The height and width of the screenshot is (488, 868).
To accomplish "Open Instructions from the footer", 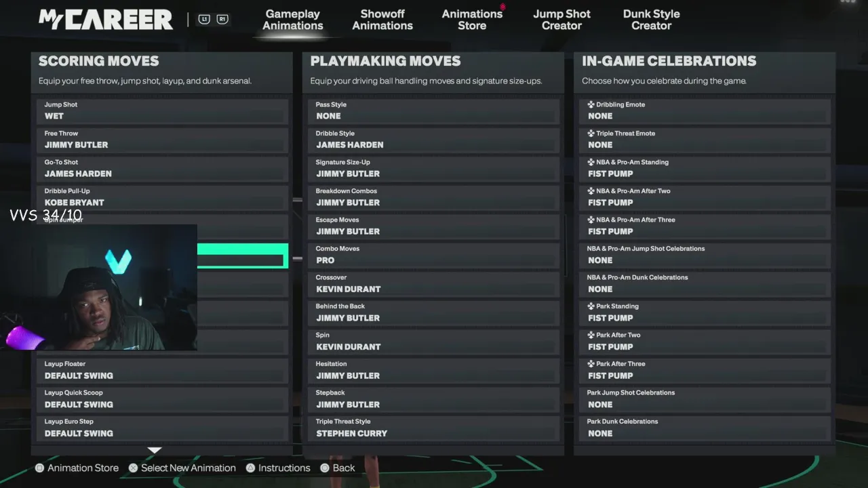I will click(284, 468).
